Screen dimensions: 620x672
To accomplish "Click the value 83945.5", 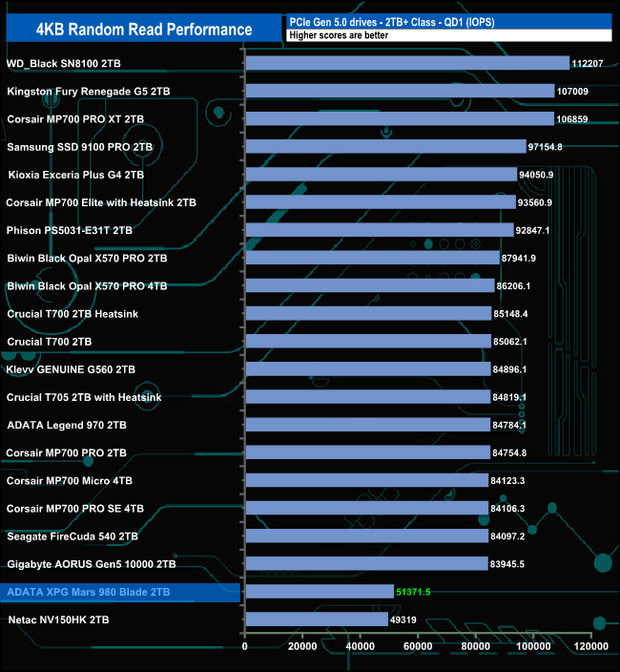I will [506, 564].
